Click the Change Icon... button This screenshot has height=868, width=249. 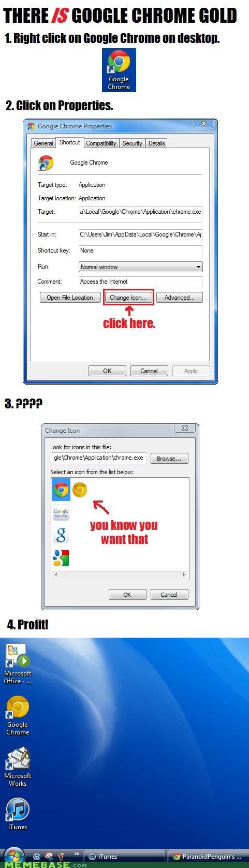coord(128,298)
